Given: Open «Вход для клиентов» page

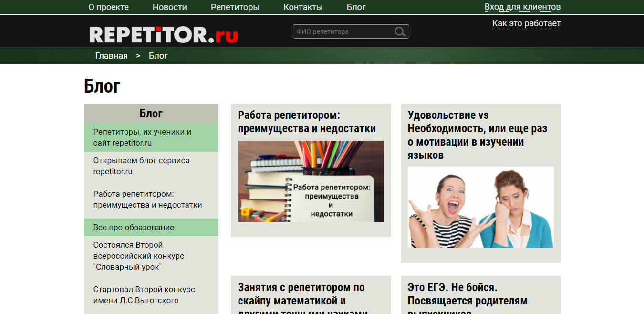Looking at the screenshot, I should (523, 7).
